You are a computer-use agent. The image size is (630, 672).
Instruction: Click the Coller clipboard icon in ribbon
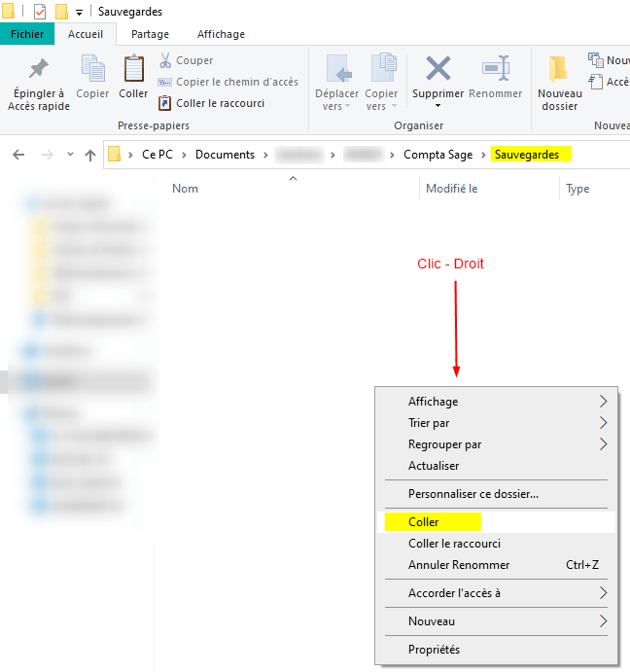click(x=133, y=70)
